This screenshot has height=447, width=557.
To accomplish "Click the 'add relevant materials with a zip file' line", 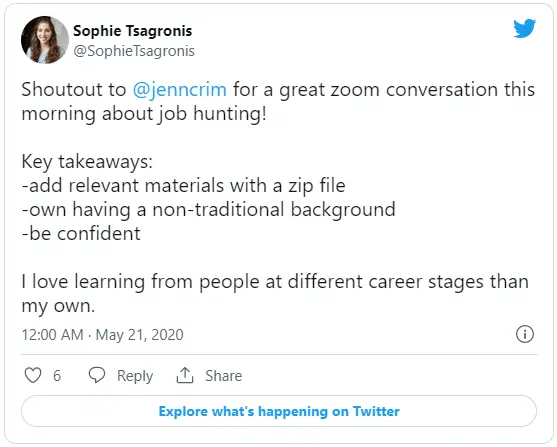I will (x=183, y=186).
